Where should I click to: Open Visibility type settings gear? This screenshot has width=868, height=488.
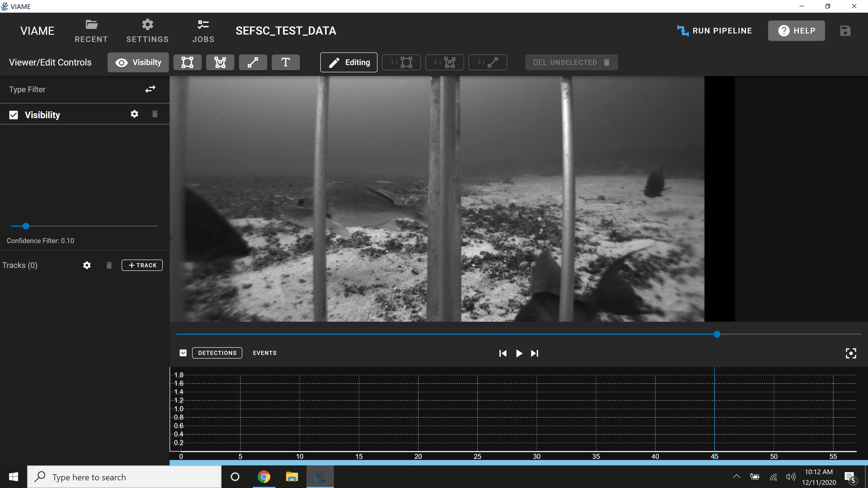pyautogui.click(x=134, y=114)
